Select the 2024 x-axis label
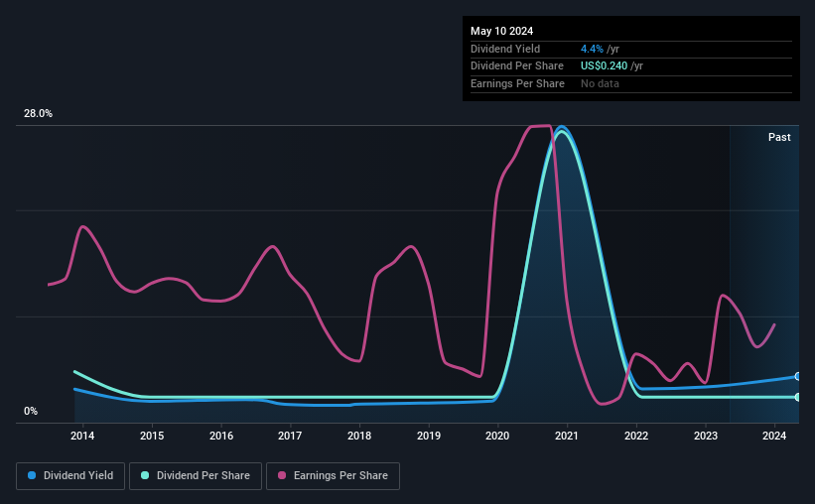Screen dimensions: 815x504 [774, 436]
